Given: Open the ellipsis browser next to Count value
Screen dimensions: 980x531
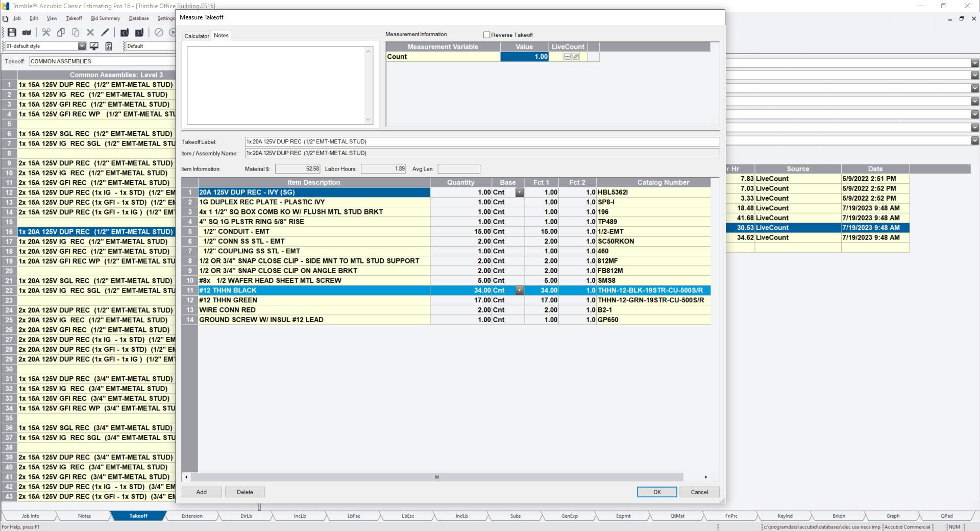Looking at the screenshot, I should pos(567,57).
